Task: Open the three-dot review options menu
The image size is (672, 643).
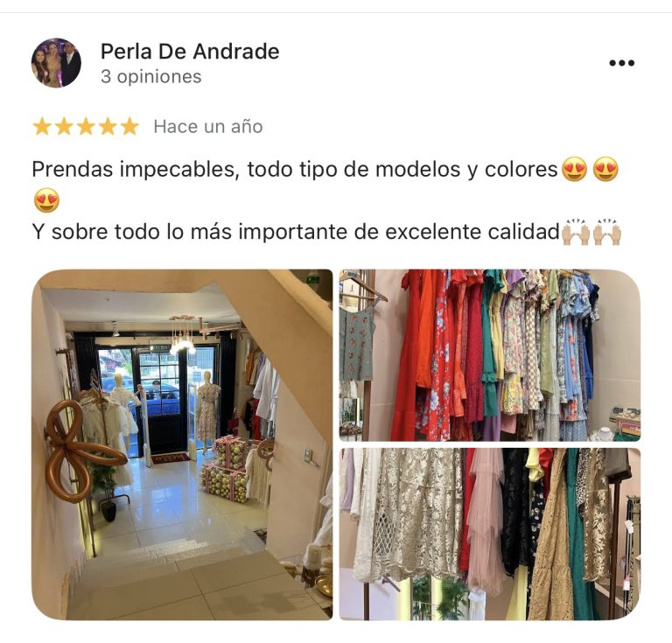Action: pyautogui.click(x=621, y=63)
